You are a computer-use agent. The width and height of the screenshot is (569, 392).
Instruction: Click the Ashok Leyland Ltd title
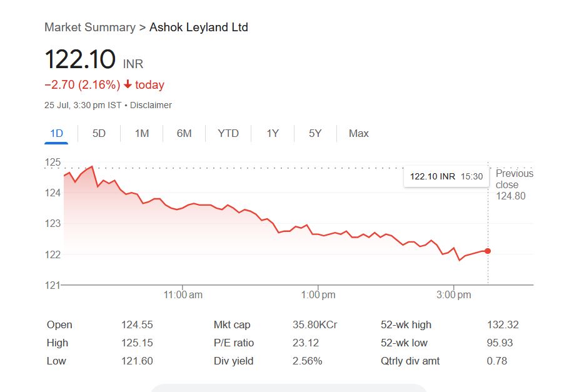point(199,28)
